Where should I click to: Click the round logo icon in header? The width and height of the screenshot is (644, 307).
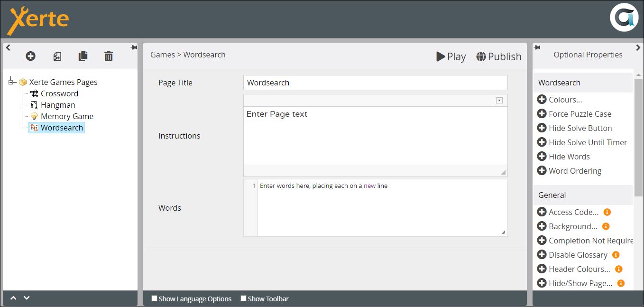click(624, 18)
